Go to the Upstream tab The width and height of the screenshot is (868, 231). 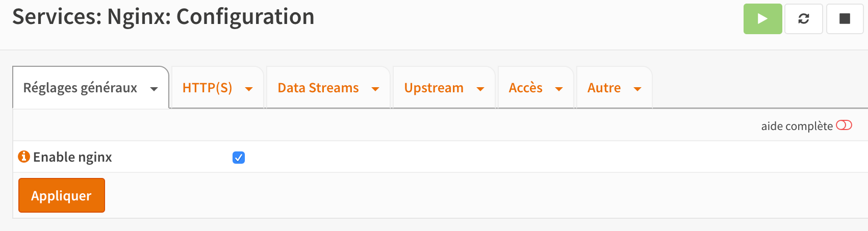tap(433, 88)
